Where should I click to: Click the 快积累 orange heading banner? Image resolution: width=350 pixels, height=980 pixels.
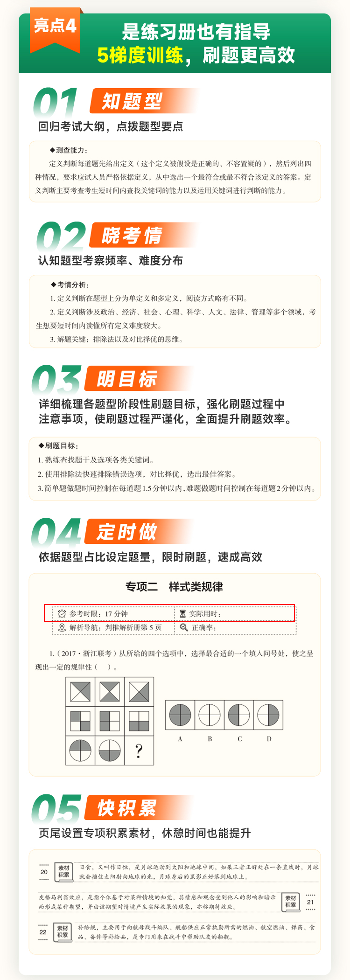tap(139, 807)
